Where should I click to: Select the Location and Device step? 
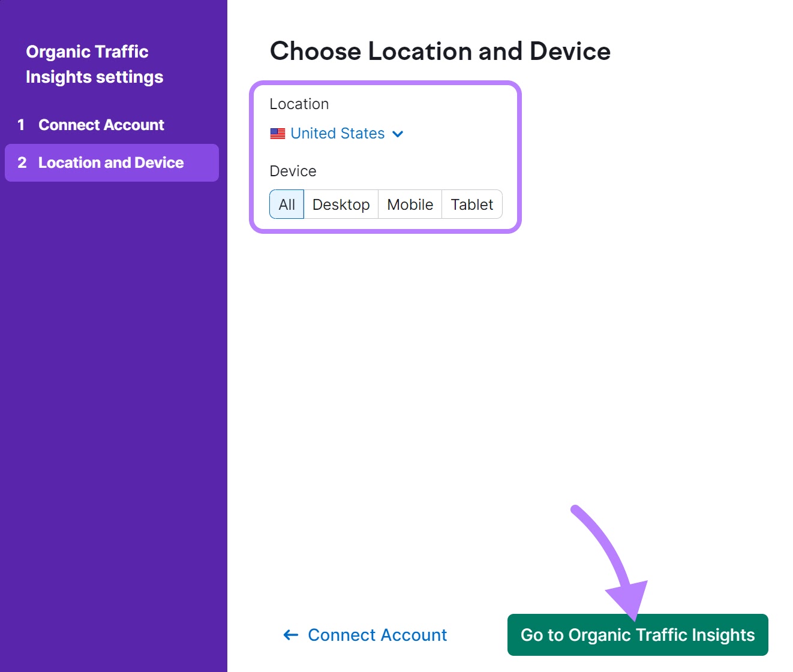(111, 162)
